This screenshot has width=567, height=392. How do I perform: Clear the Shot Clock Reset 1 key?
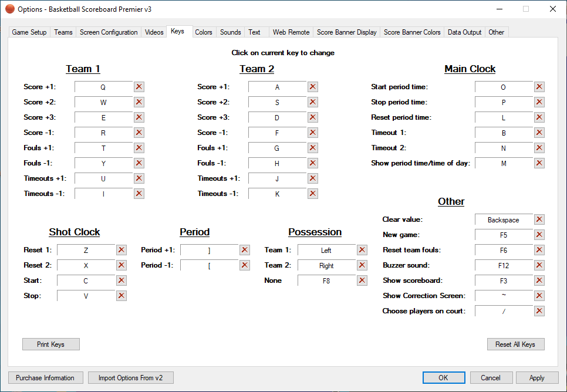point(122,250)
